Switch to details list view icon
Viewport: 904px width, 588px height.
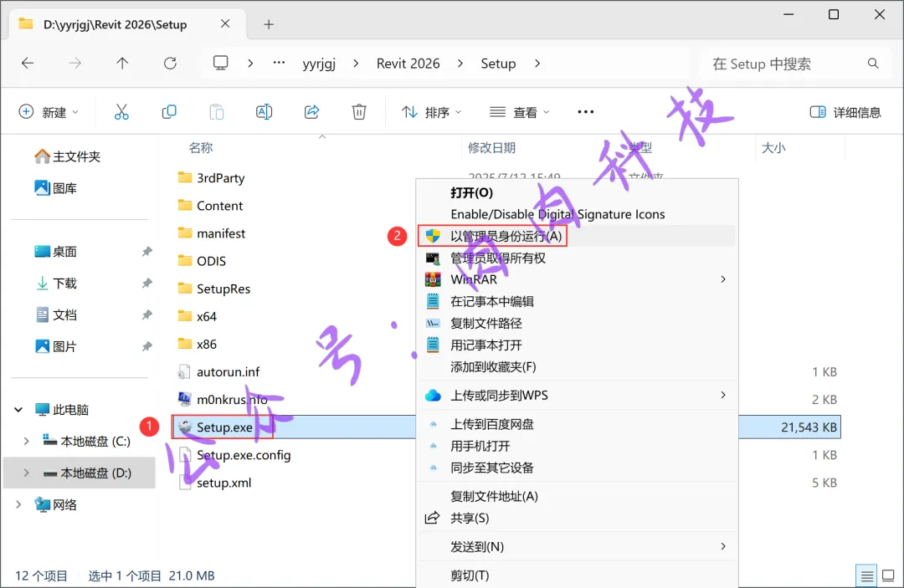point(866,575)
